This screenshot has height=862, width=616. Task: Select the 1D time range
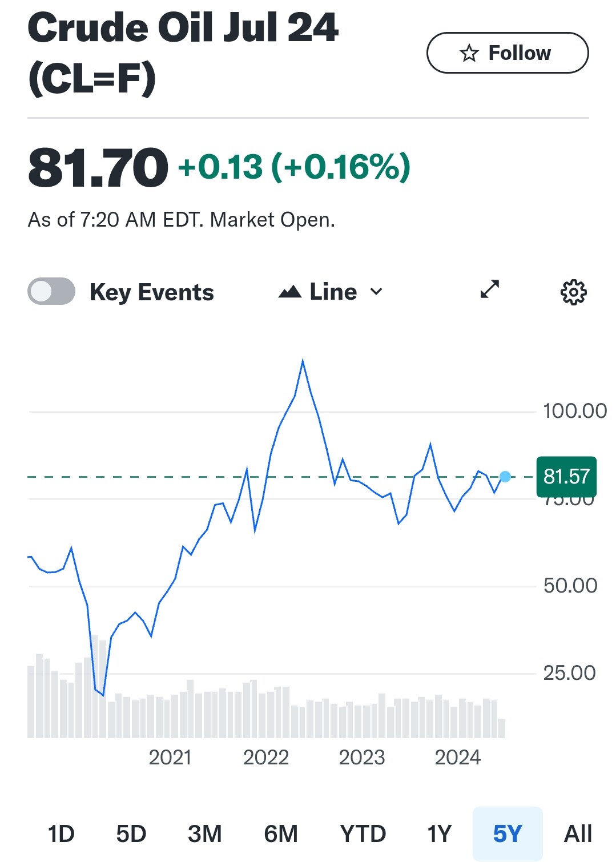(61, 834)
